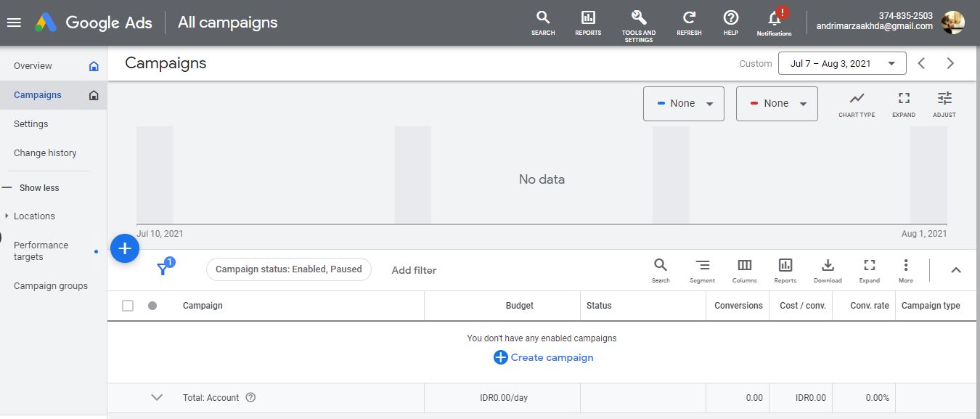Open Change history in the sidebar

[x=45, y=153]
